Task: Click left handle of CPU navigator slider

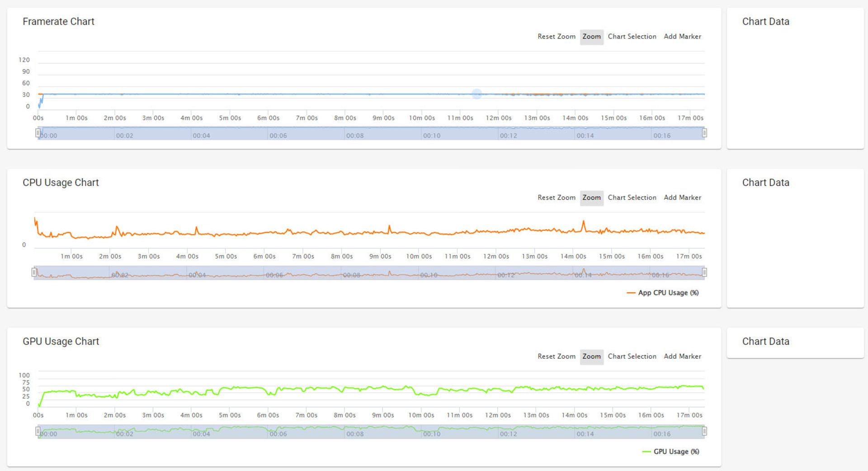Action: [34, 272]
